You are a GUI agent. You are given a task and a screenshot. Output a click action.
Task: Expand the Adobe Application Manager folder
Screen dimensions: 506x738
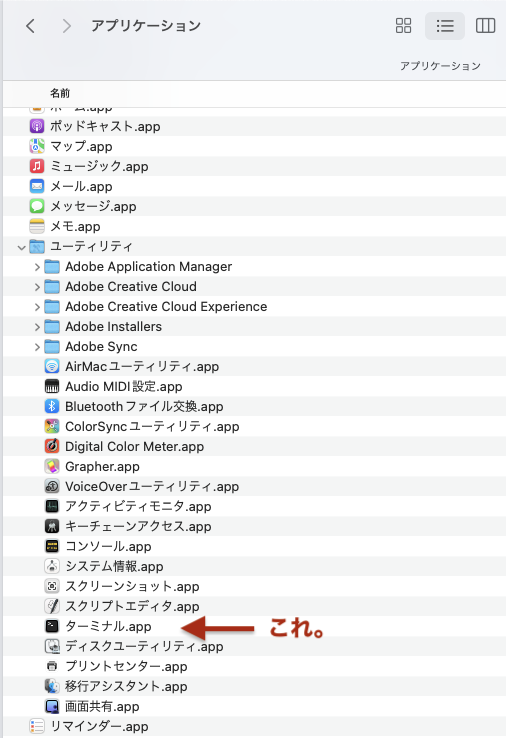(37, 267)
